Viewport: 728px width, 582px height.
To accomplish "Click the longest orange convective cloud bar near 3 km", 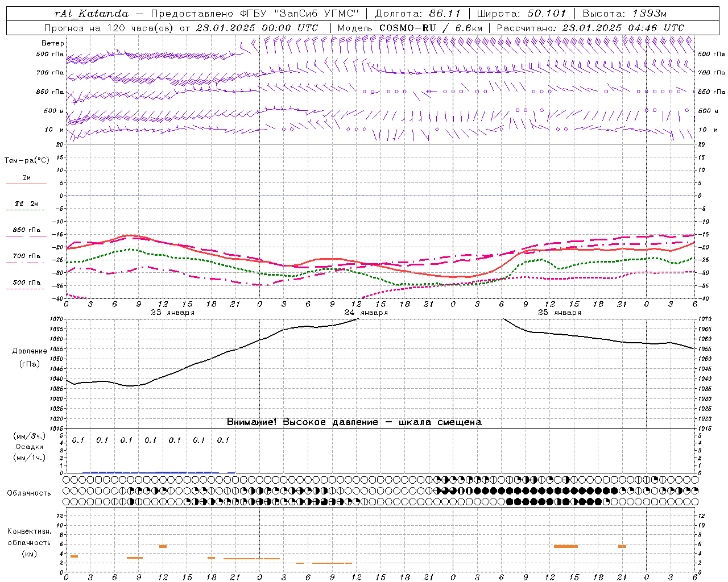I will 251,559.
